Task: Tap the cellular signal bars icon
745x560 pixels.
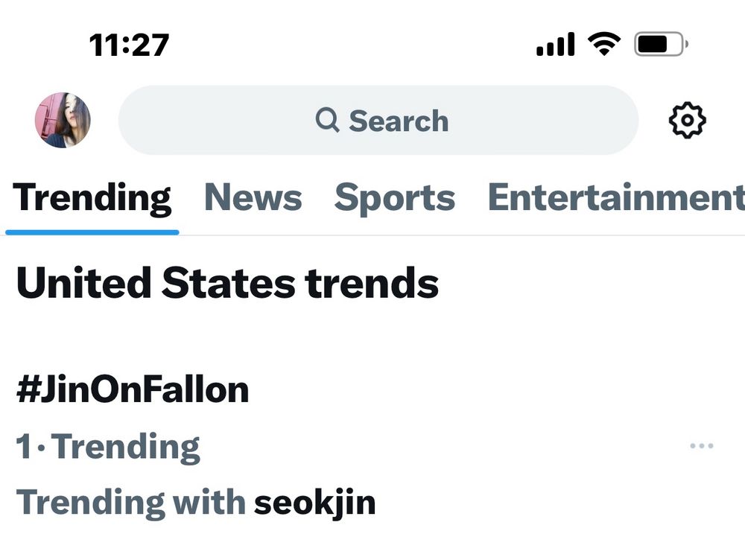Action: 556,45
